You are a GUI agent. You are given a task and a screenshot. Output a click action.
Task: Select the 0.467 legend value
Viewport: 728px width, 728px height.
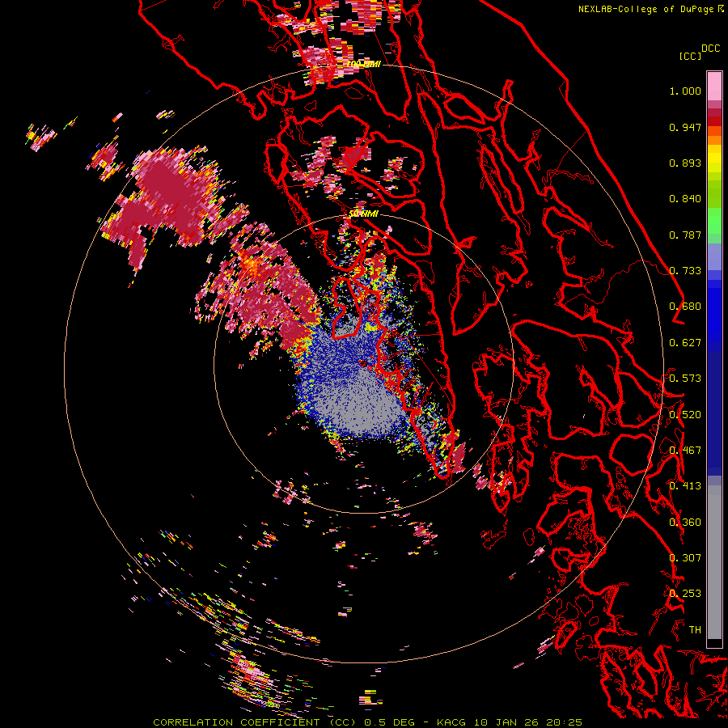[x=685, y=451]
